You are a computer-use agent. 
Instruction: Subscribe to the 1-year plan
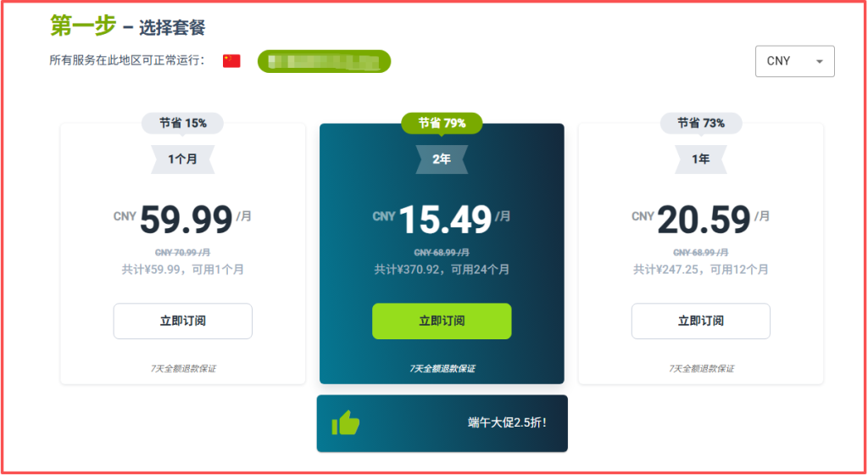tap(701, 321)
